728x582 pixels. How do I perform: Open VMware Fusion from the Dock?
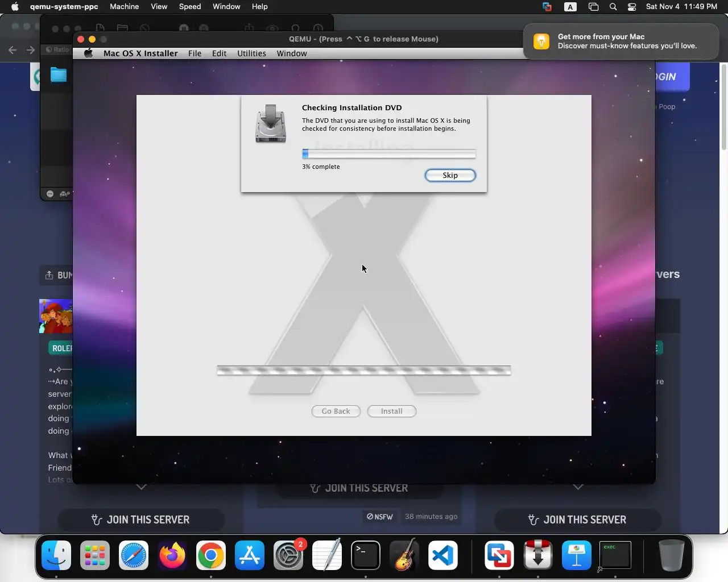[499, 555]
